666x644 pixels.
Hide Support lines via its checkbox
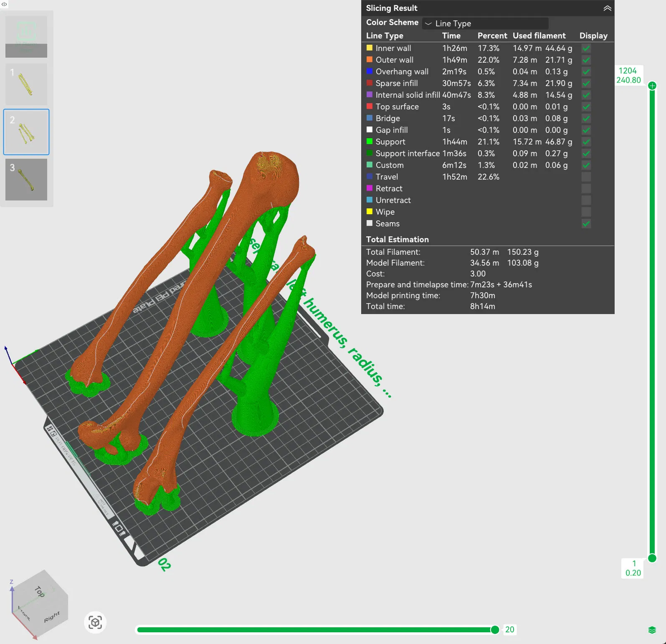coord(586,142)
